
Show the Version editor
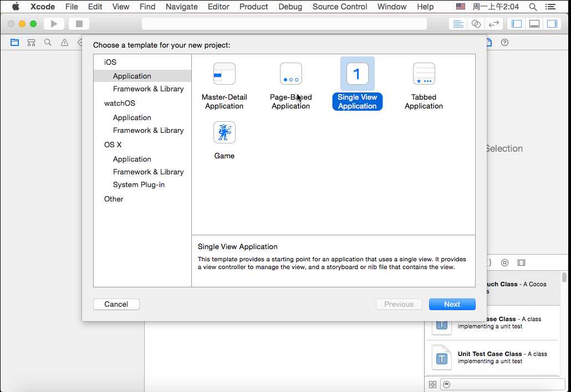[494, 24]
